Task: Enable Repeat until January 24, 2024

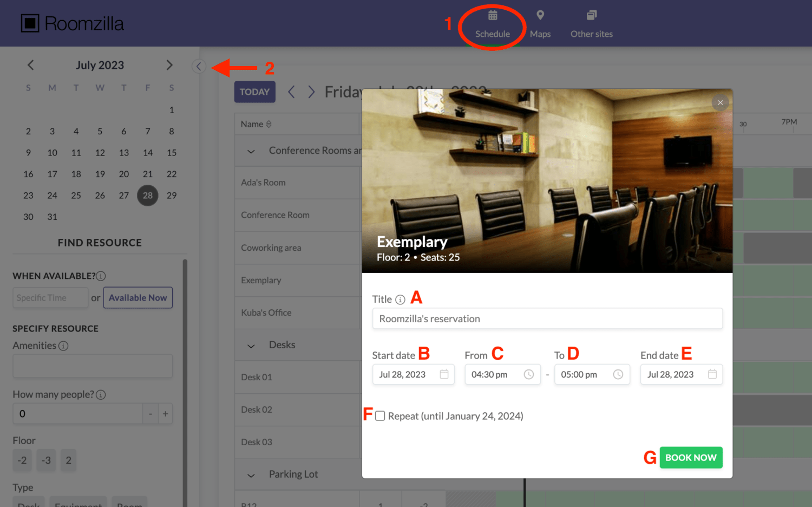Action: pyautogui.click(x=380, y=415)
